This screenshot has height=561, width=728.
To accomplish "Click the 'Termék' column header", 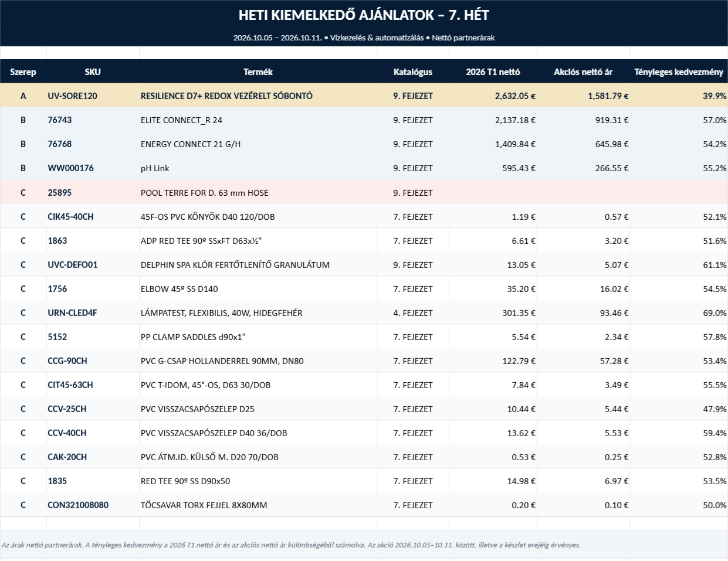I will pyautogui.click(x=258, y=72).
